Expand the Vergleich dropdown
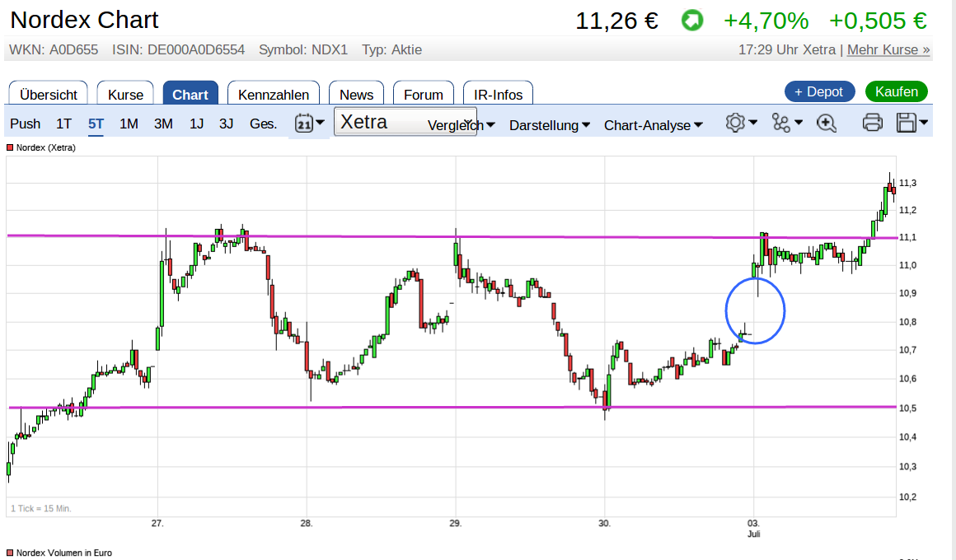 [461, 125]
